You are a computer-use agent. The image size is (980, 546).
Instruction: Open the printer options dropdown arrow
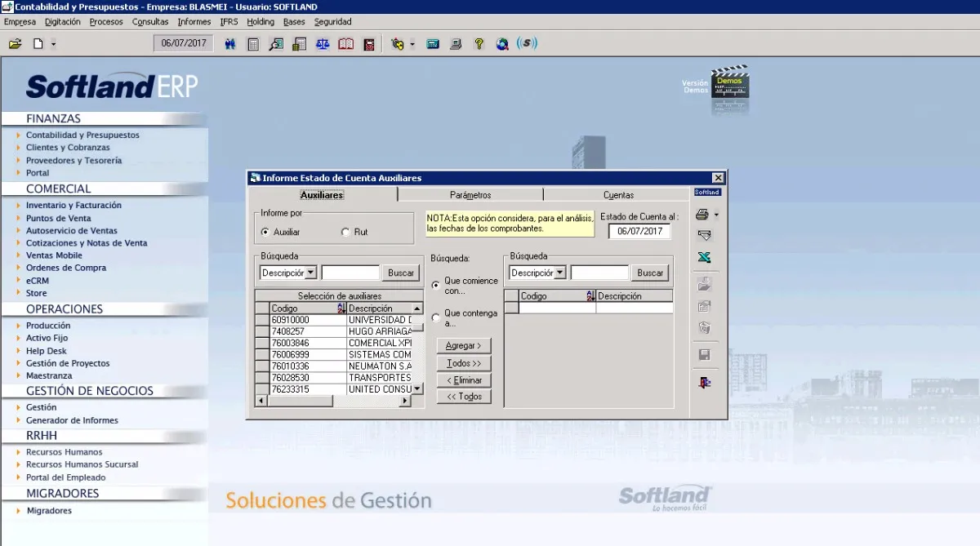pyautogui.click(x=716, y=216)
